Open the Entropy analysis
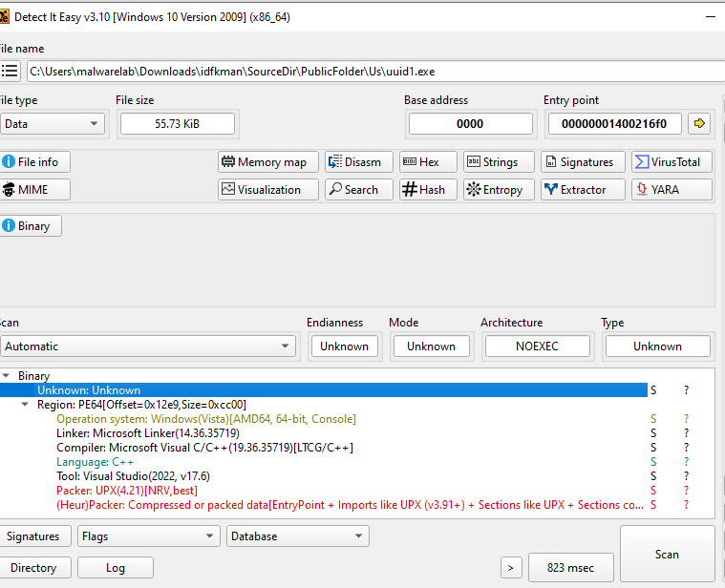Image resolution: width=725 pixels, height=588 pixels. (x=495, y=190)
